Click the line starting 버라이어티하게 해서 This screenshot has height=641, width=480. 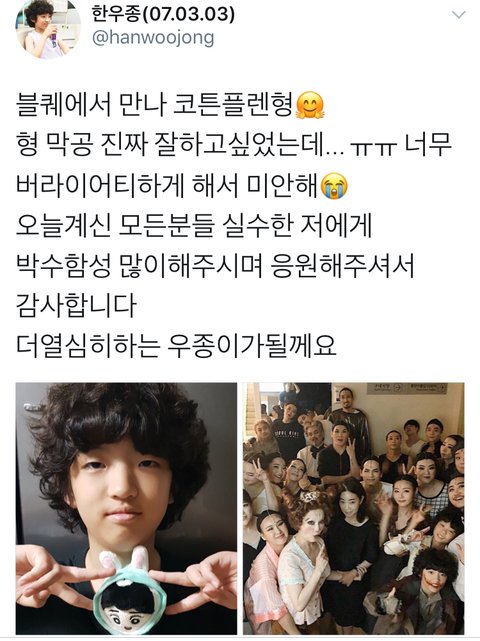coord(182,186)
